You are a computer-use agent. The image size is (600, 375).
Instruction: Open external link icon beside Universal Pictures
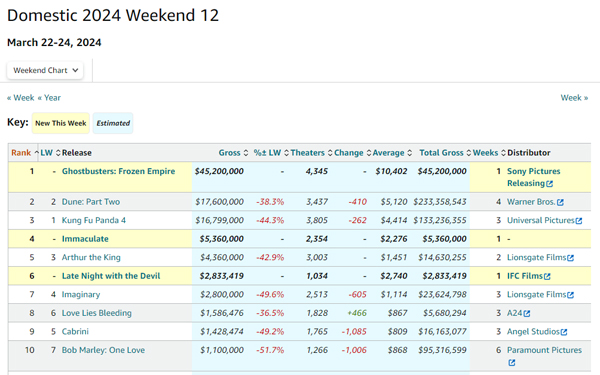[579, 221]
